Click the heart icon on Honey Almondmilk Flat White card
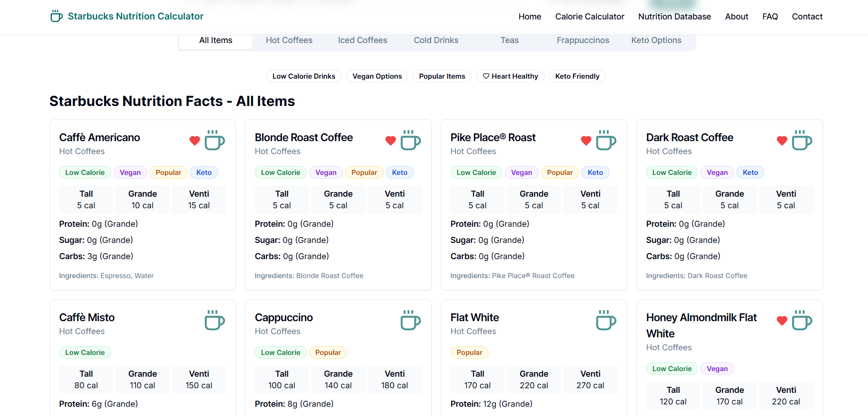 click(x=782, y=321)
